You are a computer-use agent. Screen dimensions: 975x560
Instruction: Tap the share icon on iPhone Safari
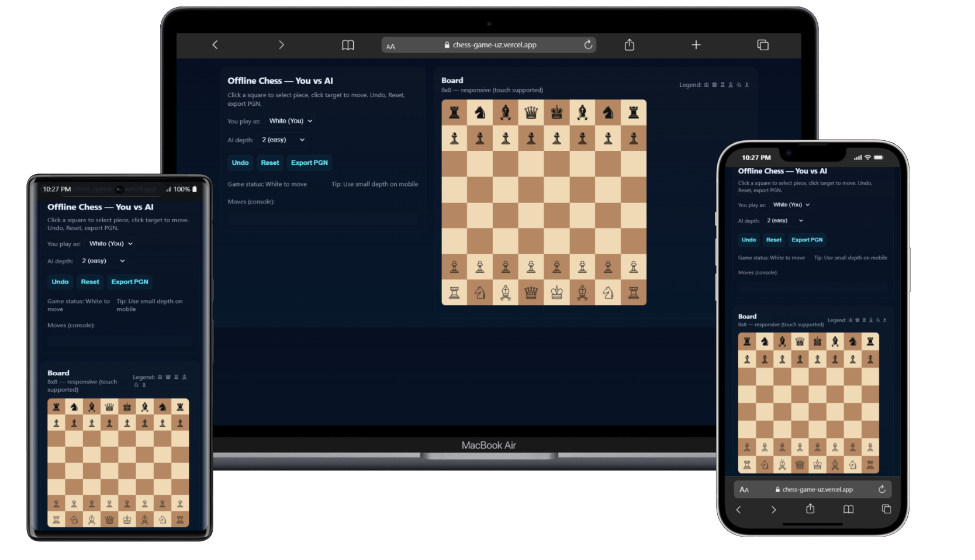[810, 509]
